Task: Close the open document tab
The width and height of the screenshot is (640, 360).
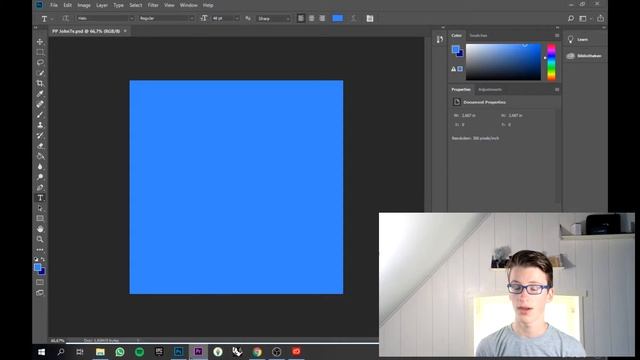Action: tap(125, 31)
